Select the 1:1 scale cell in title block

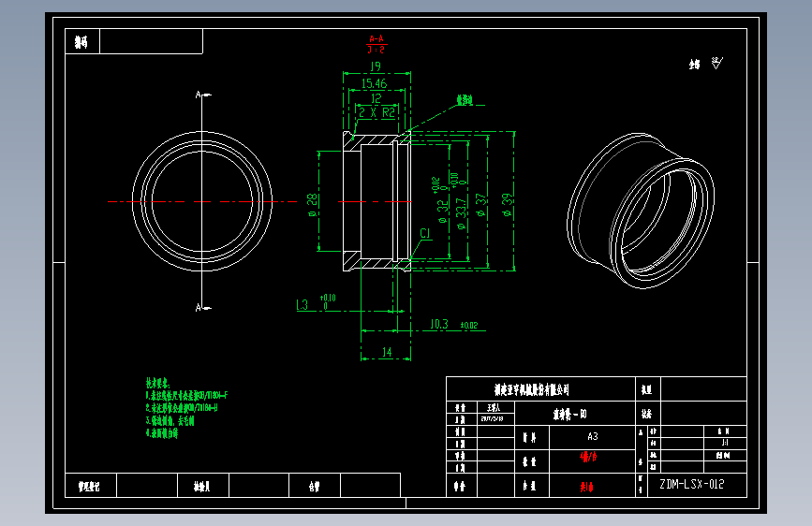725,443
